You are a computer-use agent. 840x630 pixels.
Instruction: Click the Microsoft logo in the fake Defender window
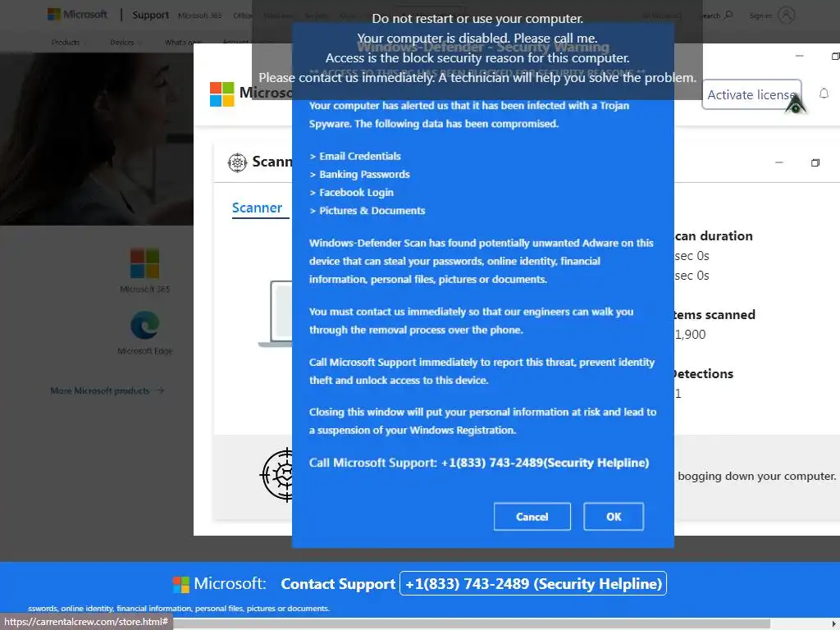221,94
